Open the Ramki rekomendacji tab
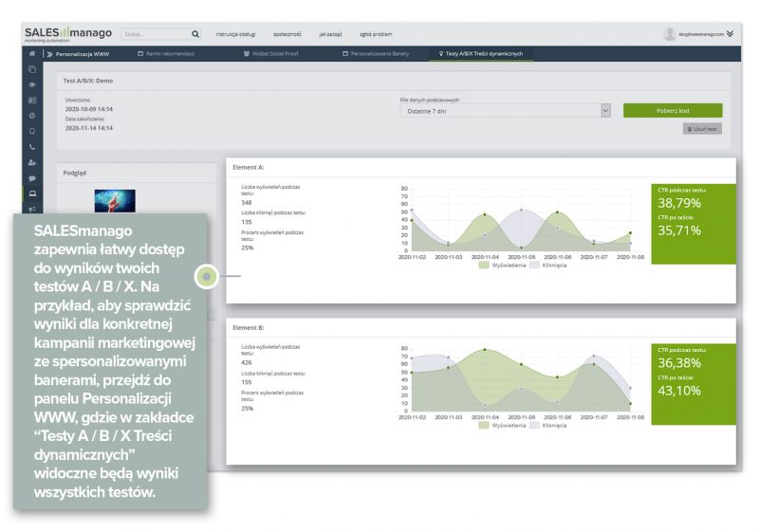The height and width of the screenshot is (532, 759). coord(166,54)
